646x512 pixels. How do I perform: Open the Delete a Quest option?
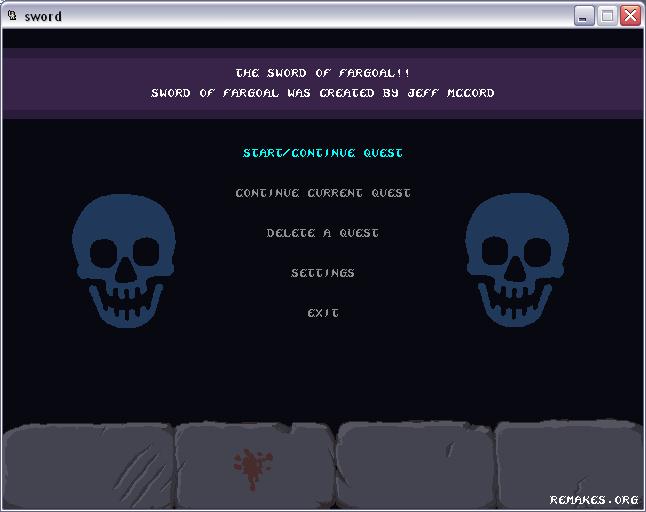click(323, 233)
